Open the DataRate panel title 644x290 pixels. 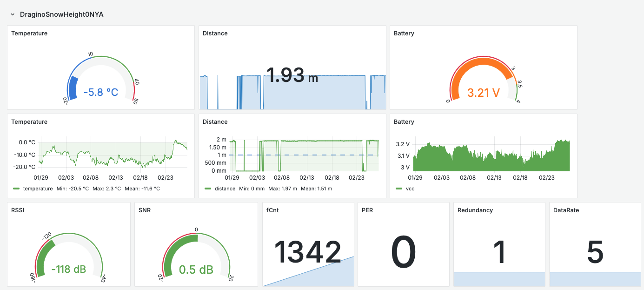566,210
